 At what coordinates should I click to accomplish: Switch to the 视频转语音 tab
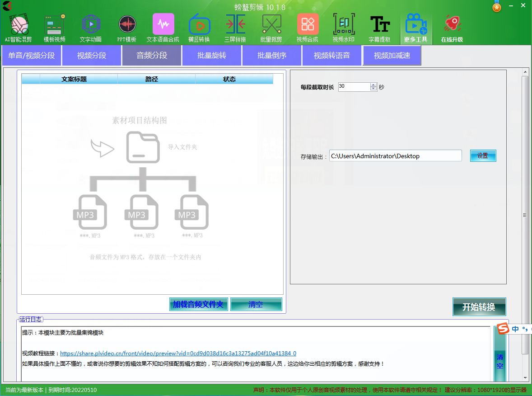click(332, 55)
